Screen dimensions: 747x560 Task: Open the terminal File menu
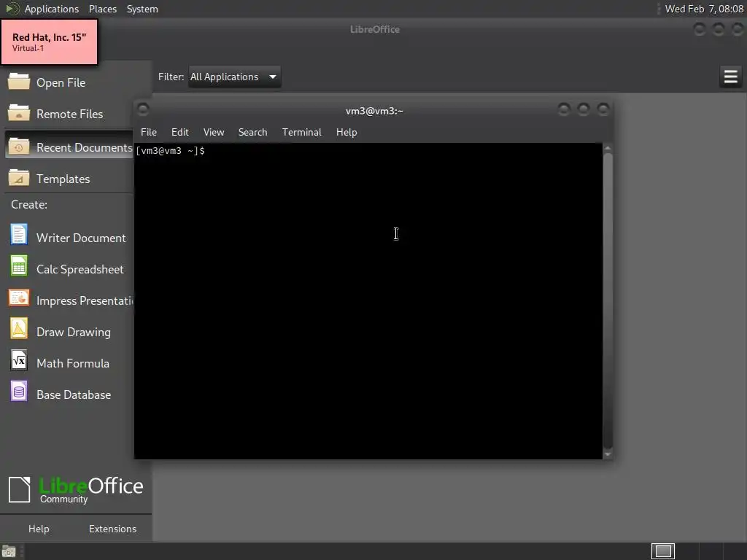[x=149, y=133]
